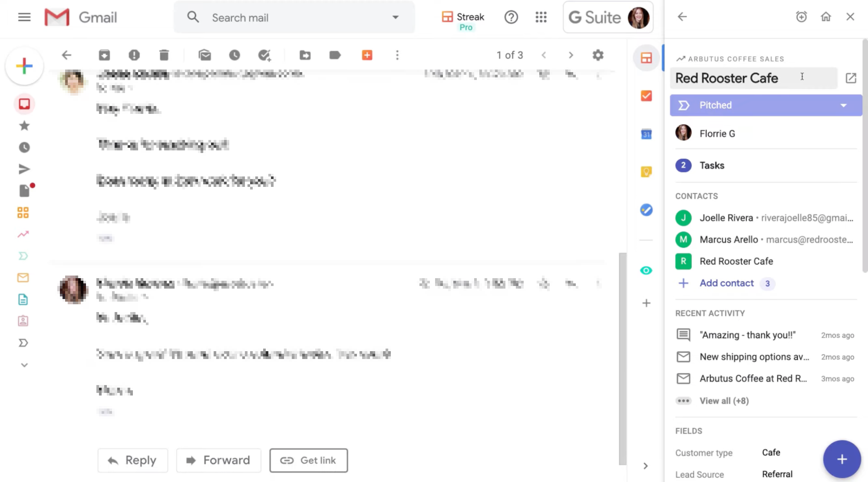Click the orange Streak add-to-box icon
This screenshot has height=482, width=868.
[x=367, y=55]
